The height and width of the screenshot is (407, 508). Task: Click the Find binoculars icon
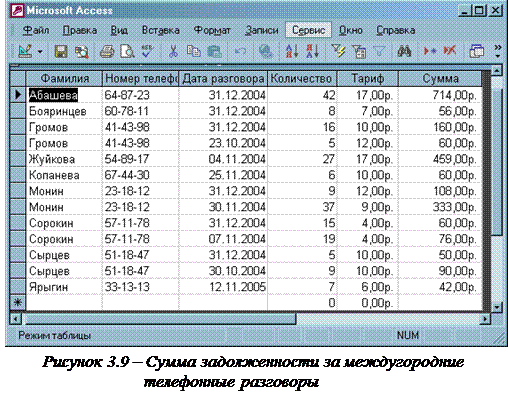pyautogui.click(x=404, y=51)
